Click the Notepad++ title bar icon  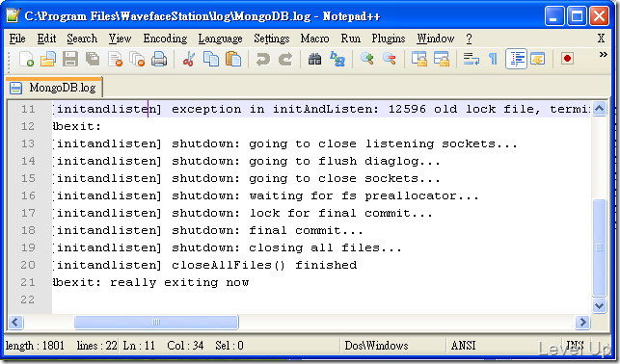coord(13,15)
